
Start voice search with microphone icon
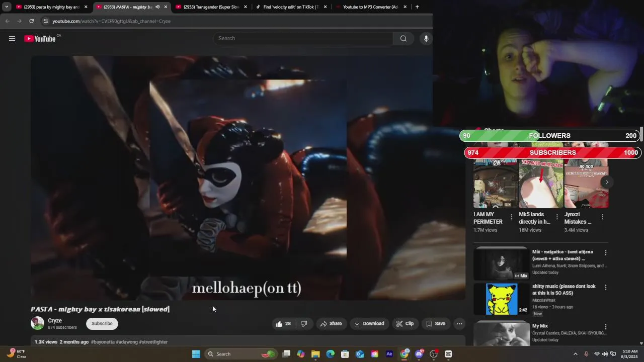(x=426, y=39)
